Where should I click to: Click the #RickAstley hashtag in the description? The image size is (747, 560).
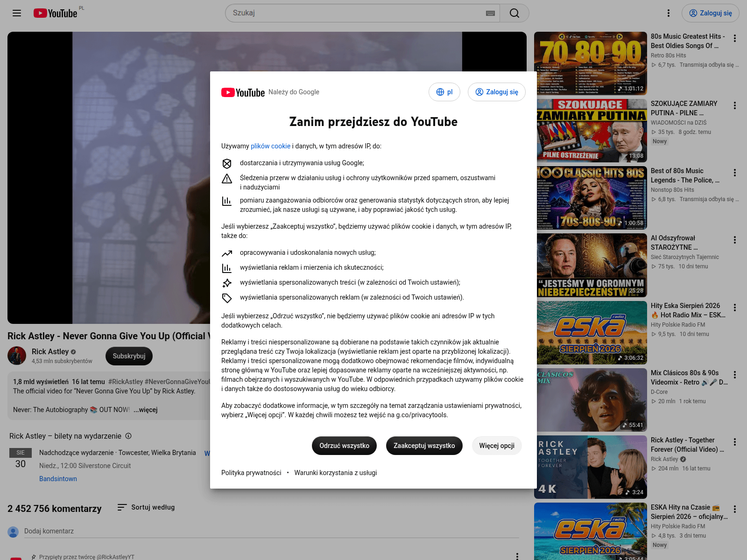coord(126,382)
